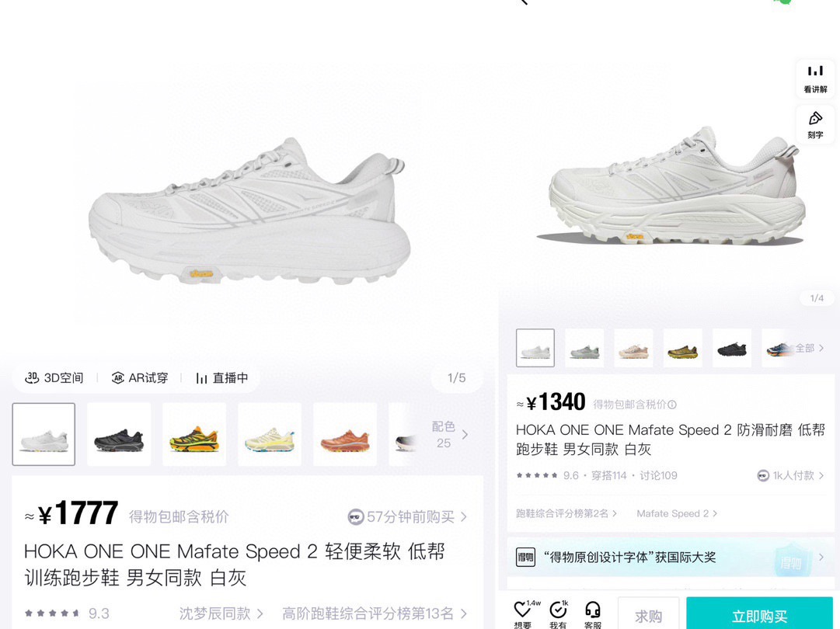
Task: Open 1k人付款 buyers list
Action: point(790,475)
